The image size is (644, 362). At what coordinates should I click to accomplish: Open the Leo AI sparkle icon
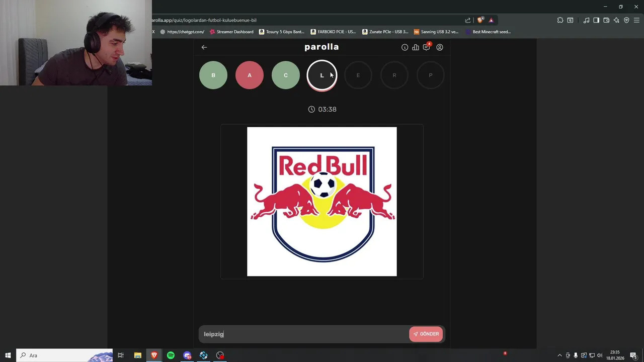(x=616, y=20)
